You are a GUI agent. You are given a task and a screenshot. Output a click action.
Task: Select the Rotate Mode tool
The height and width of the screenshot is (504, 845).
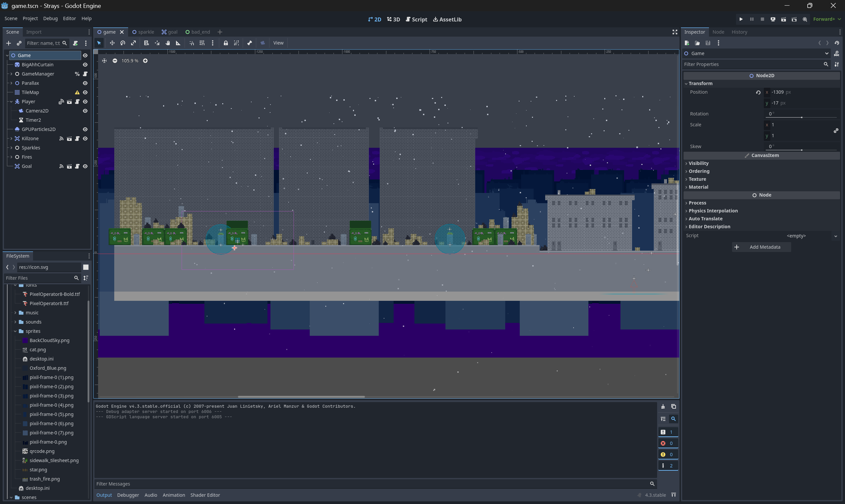pyautogui.click(x=123, y=43)
